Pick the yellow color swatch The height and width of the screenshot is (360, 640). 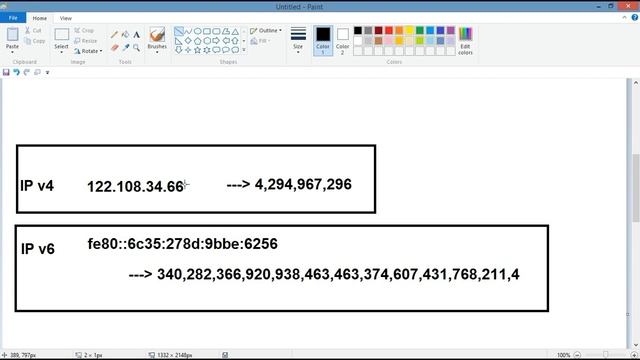click(409, 31)
